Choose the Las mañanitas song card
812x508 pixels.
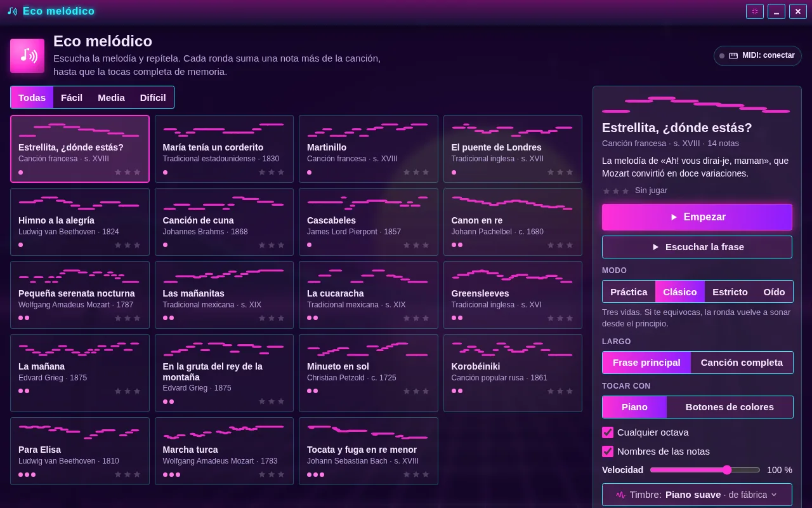pos(224,295)
